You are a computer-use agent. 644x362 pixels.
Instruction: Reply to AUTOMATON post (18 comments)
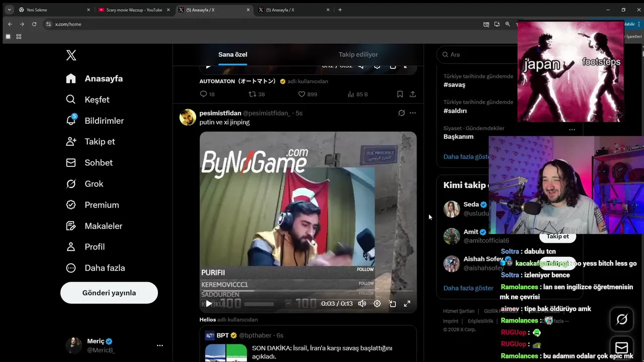207,94
